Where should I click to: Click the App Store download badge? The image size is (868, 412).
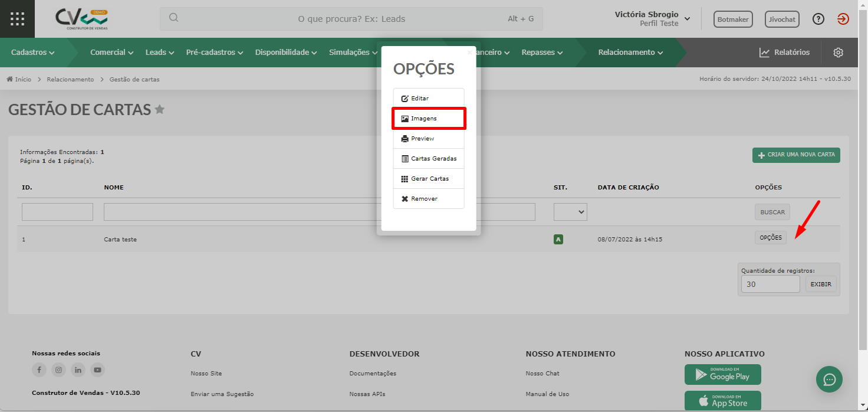tap(723, 401)
